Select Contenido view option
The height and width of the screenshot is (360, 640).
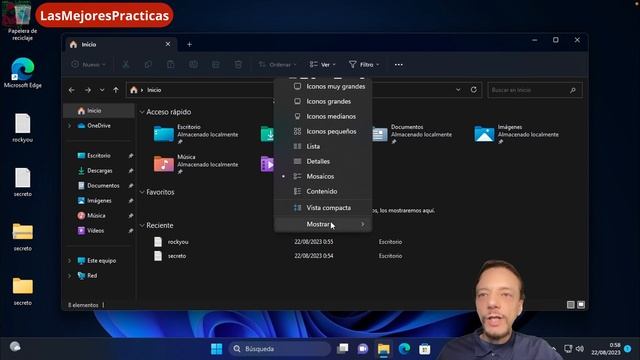[x=323, y=191]
